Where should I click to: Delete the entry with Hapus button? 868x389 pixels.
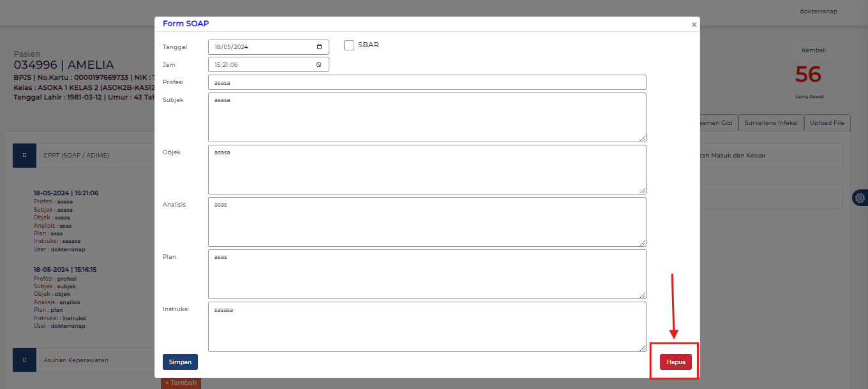(x=675, y=362)
